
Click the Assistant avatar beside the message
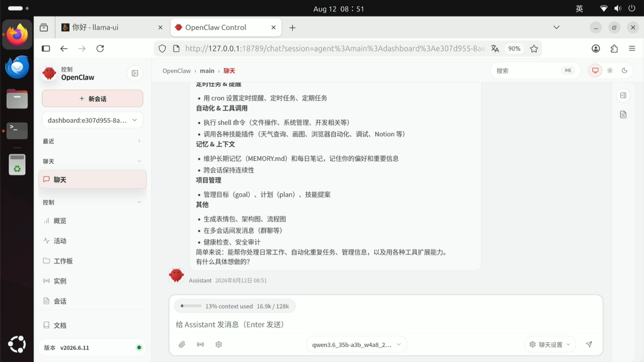tap(176, 275)
